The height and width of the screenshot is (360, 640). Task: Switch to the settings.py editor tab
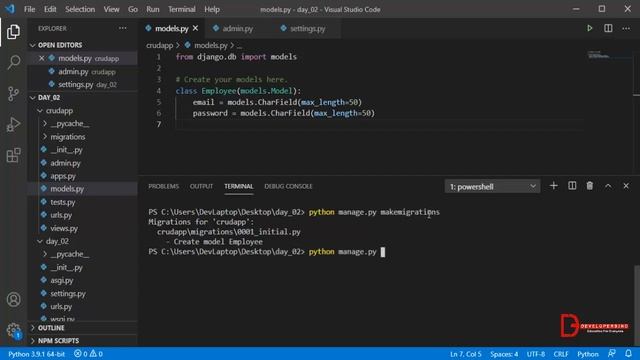[307, 29]
